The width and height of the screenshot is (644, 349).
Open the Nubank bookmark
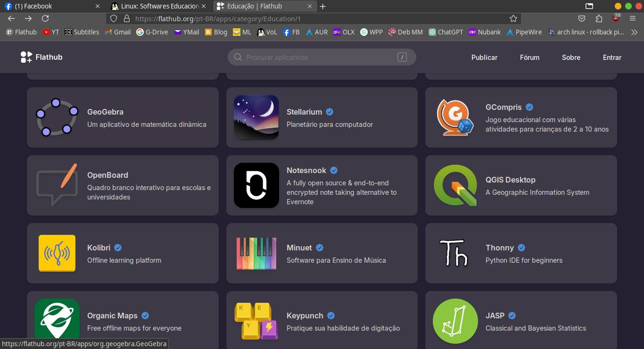coord(485,32)
